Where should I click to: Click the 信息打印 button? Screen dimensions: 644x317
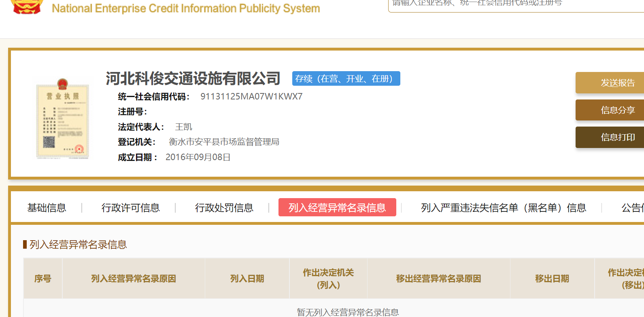point(610,137)
